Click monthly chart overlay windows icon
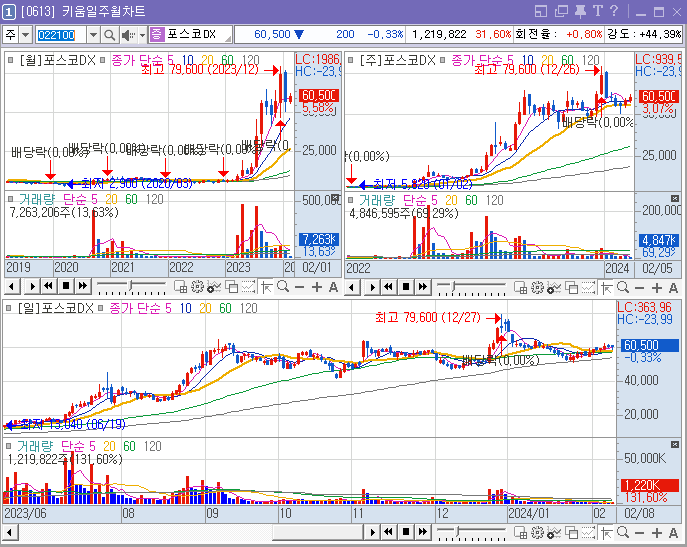Image resolution: width=687 pixels, height=547 pixels. click(231, 287)
